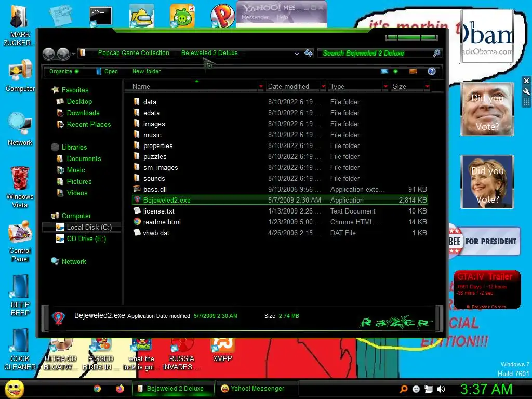This screenshot has height=399, width=532.
Task: Select the sounds folder
Action: tap(280, 178)
